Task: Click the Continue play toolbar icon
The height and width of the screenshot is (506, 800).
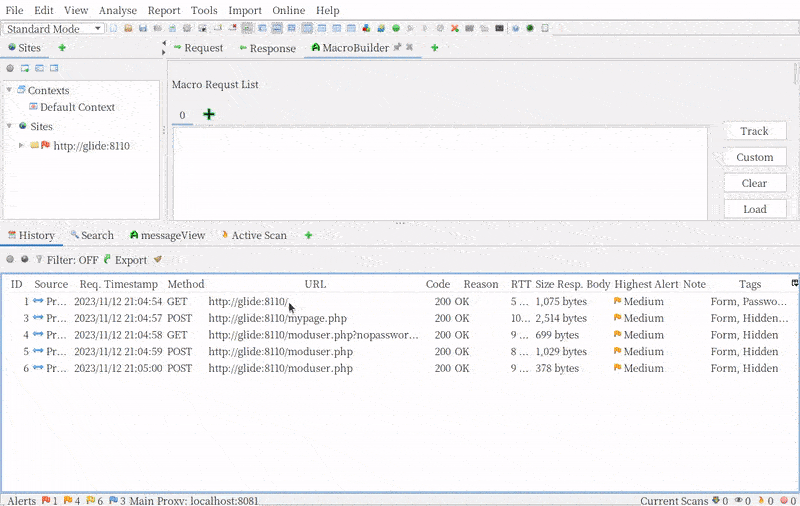Action: coord(425,29)
